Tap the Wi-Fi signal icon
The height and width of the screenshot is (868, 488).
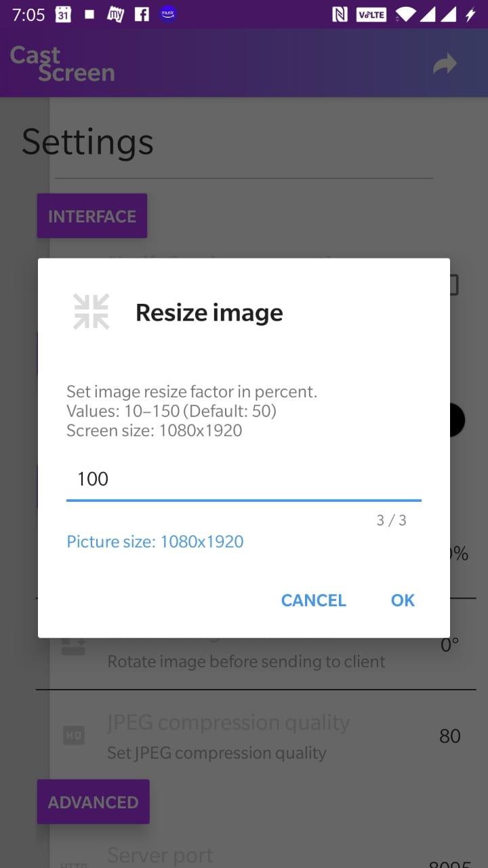tap(406, 14)
